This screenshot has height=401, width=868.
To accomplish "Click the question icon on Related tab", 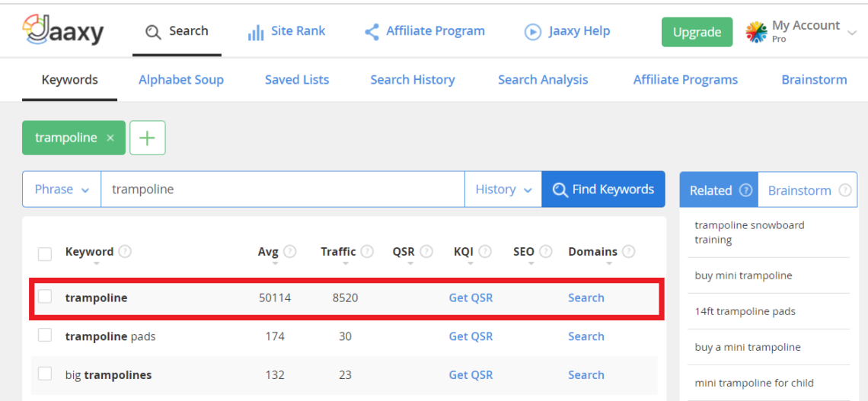I will [x=745, y=190].
